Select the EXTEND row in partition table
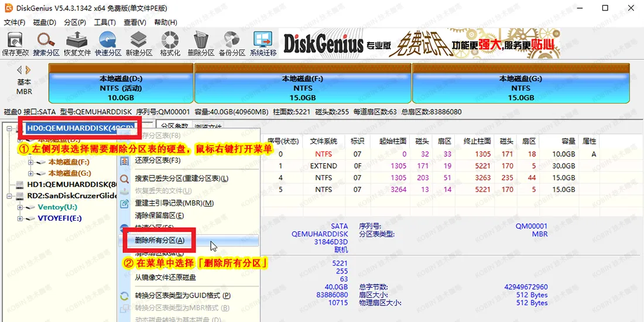644x322 pixels. pos(432,166)
